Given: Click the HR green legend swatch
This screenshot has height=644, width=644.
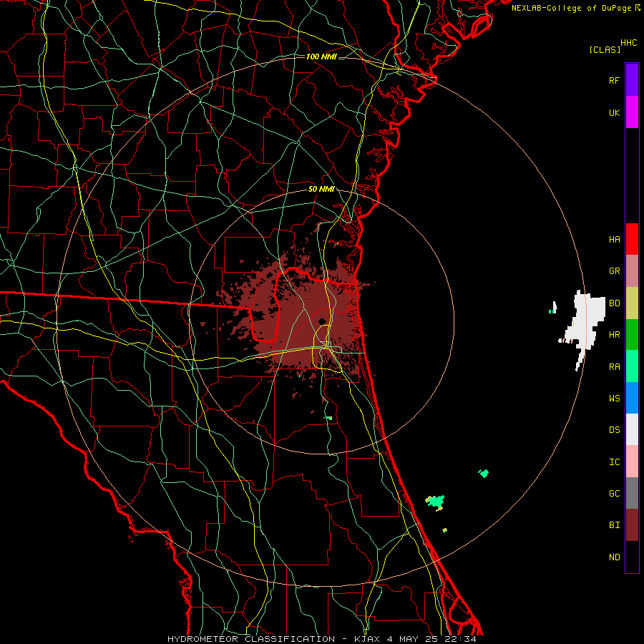Looking at the screenshot, I should pos(632,335).
